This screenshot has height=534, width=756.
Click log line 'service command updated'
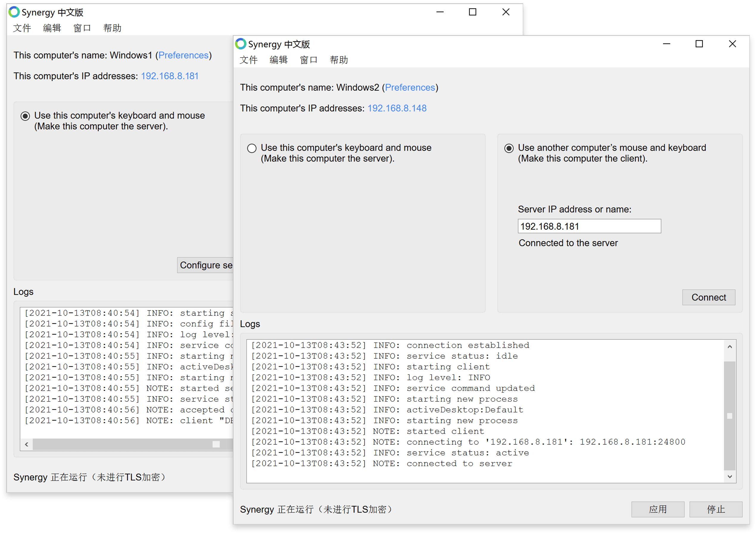(x=393, y=388)
